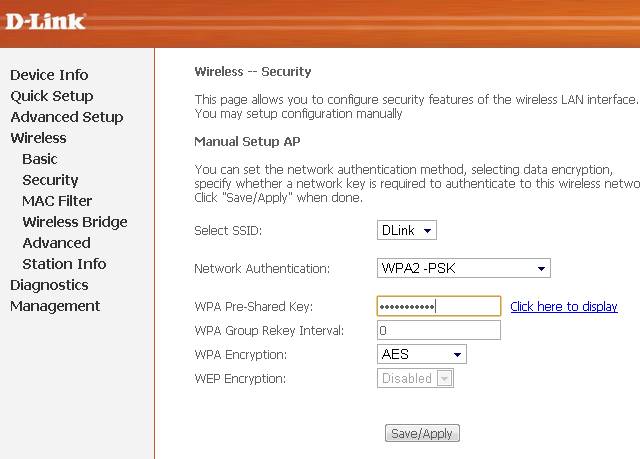
Task: Go to Wireless Bridge settings
Action: (75, 222)
